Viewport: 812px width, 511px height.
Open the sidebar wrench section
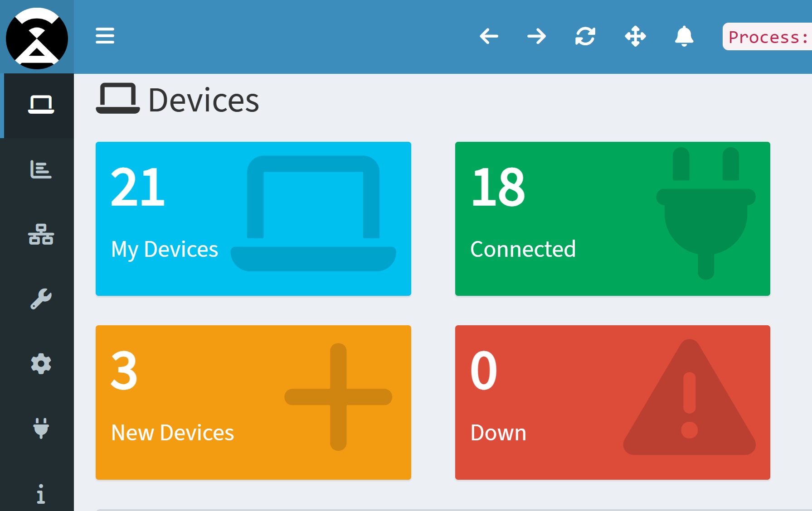tap(41, 299)
